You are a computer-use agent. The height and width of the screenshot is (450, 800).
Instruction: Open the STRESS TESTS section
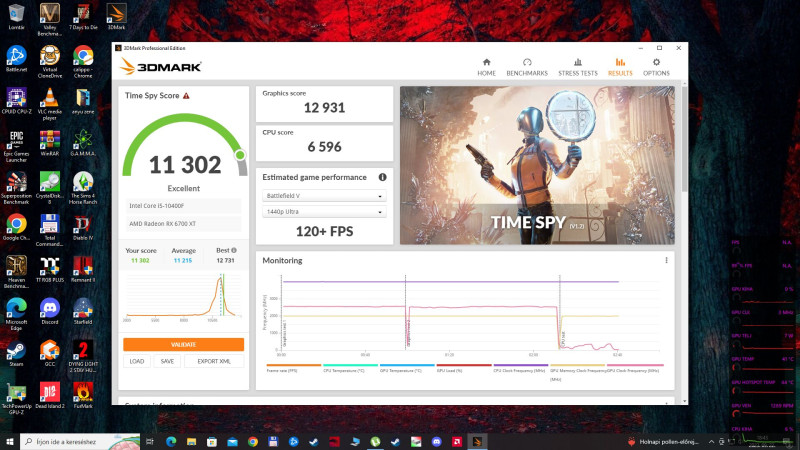(x=578, y=67)
